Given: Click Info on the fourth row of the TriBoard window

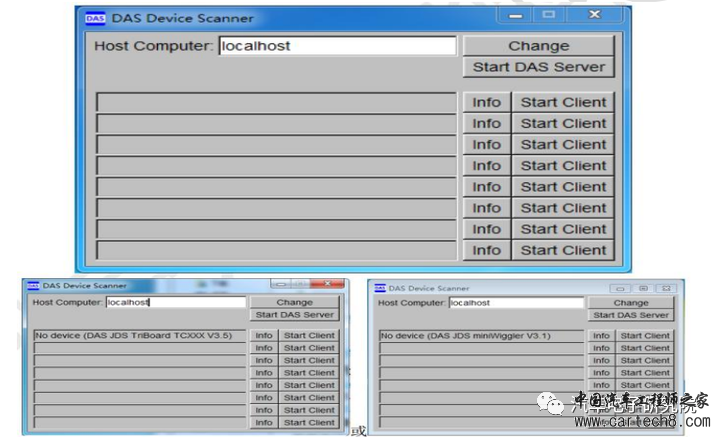Looking at the screenshot, I should tap(264, 373).
